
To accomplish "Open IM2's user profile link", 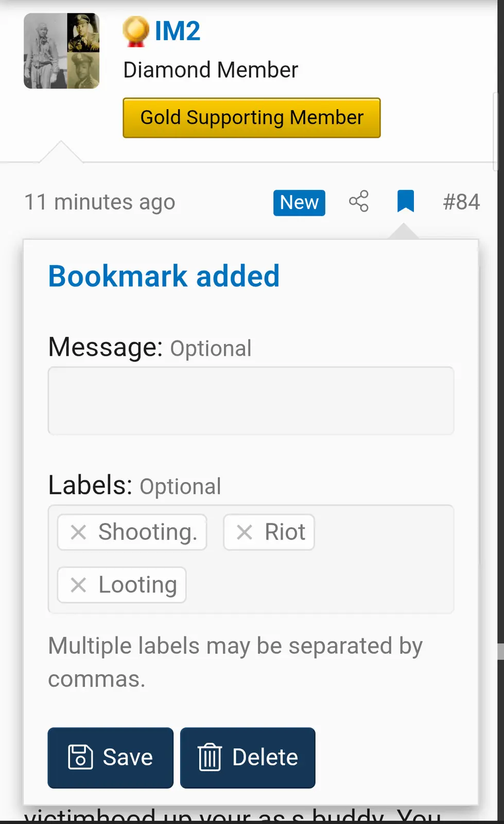I will tap(178, 31).
